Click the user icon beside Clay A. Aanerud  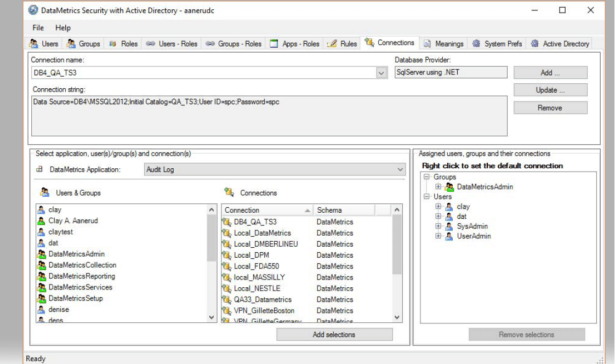pos(41,221)
